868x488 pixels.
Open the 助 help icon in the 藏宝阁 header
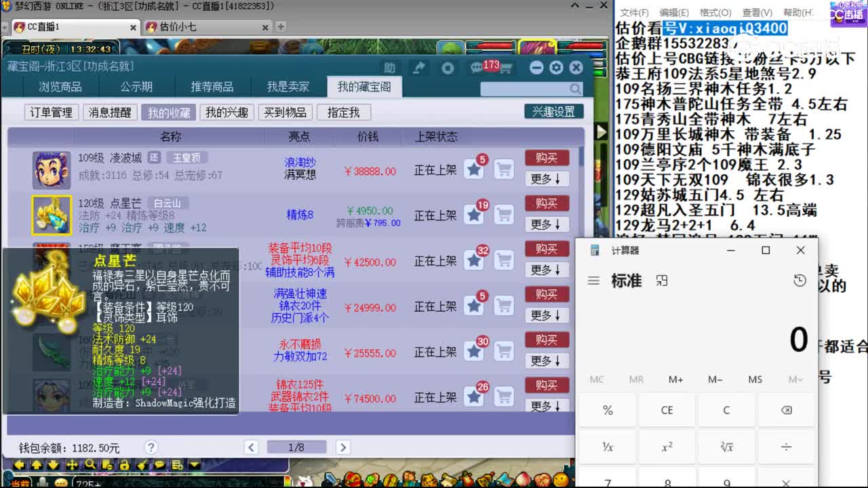point(389,68)
